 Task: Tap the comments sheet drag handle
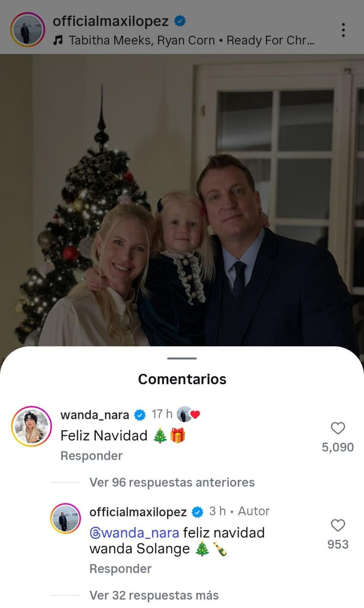(x=182, y=358)
